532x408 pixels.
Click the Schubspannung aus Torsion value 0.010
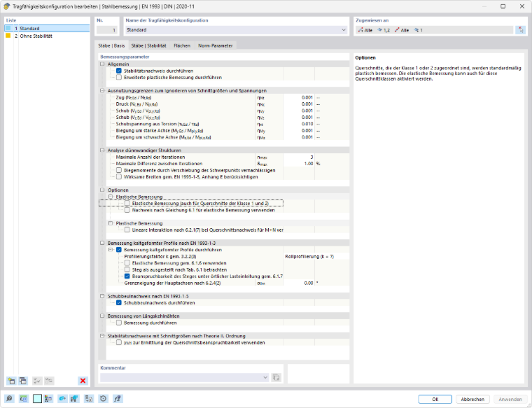[x=299, y=124]
